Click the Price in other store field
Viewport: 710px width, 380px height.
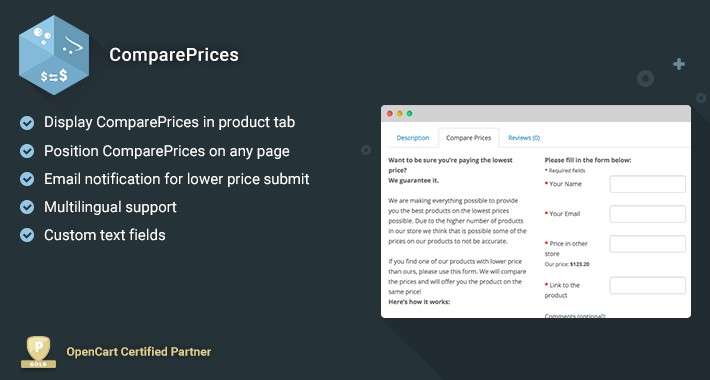tap(648, 244)
